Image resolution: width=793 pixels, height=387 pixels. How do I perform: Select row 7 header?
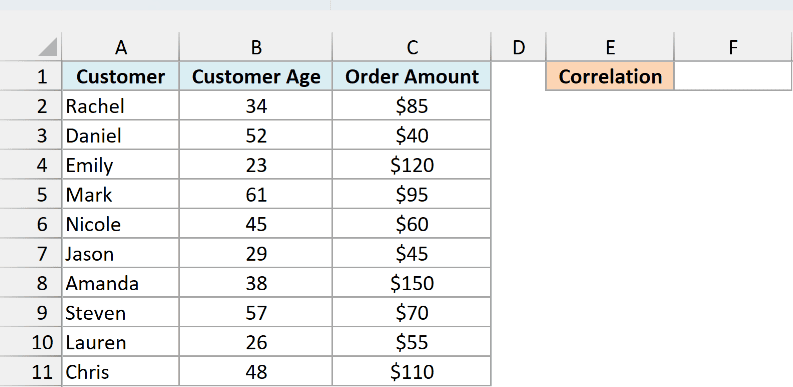[x=31, y=253]
